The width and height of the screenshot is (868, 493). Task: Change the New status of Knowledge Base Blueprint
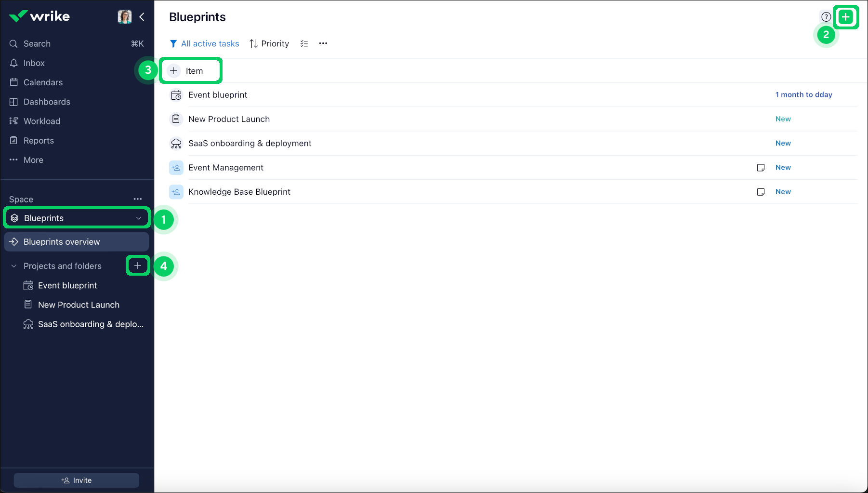click(783, 191)
